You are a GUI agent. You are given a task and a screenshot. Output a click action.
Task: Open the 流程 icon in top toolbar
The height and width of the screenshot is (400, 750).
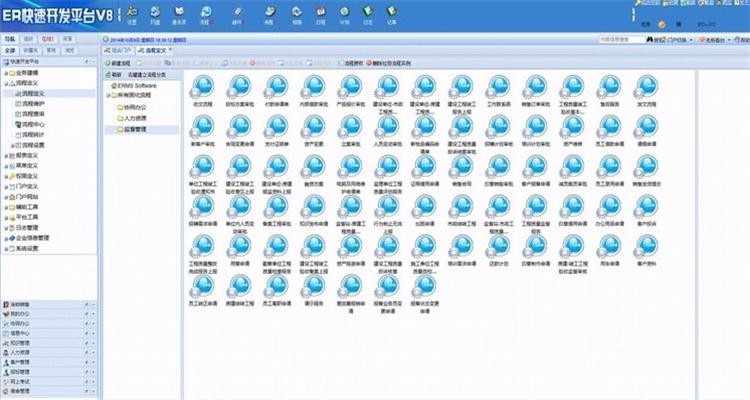click(x=206, y=15)
